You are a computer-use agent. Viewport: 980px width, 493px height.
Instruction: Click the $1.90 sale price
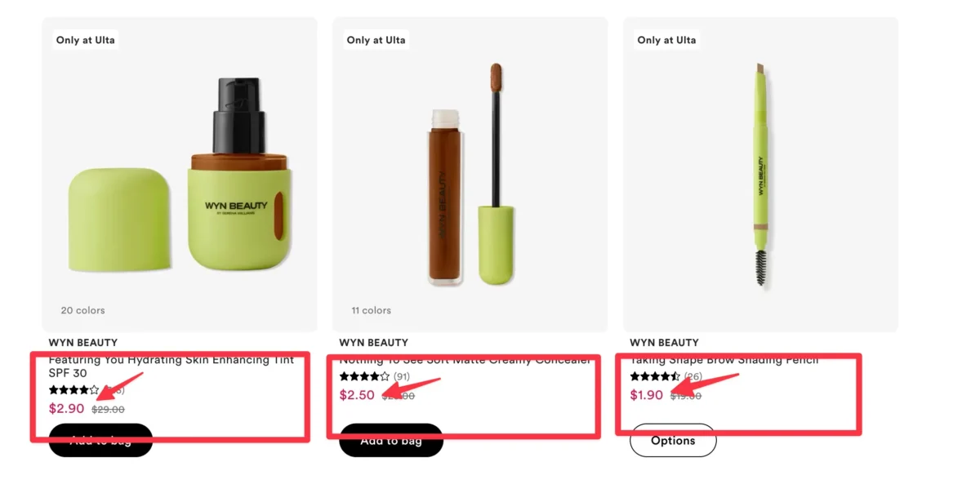[x=647, y=395]
